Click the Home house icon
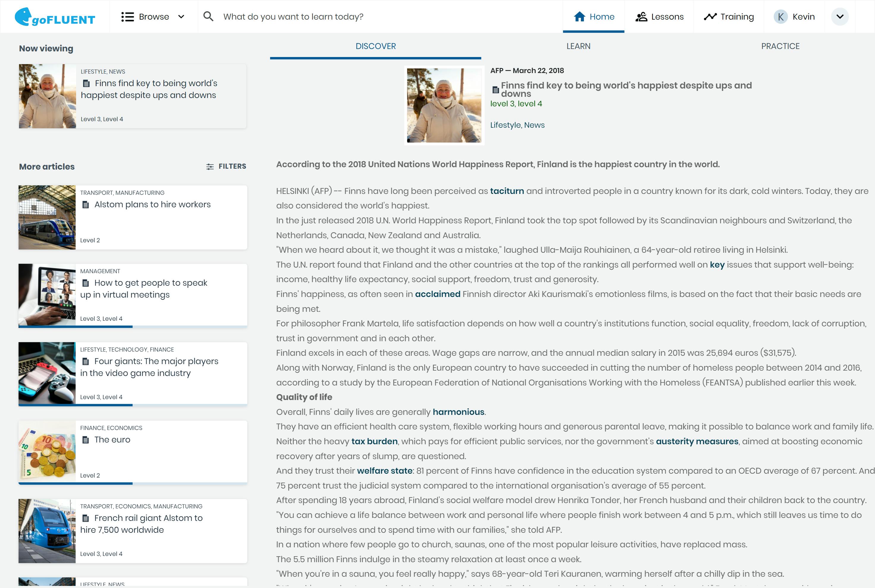Viewport: 875px width, 588px height. pyautogui.click(x=579, y=17)
